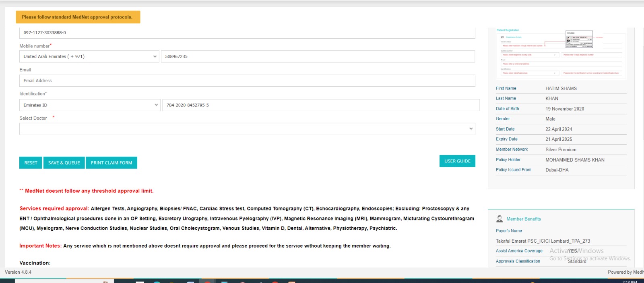644x283 pixels.
Task: Click the Identification field label
Action: point(33,94)
